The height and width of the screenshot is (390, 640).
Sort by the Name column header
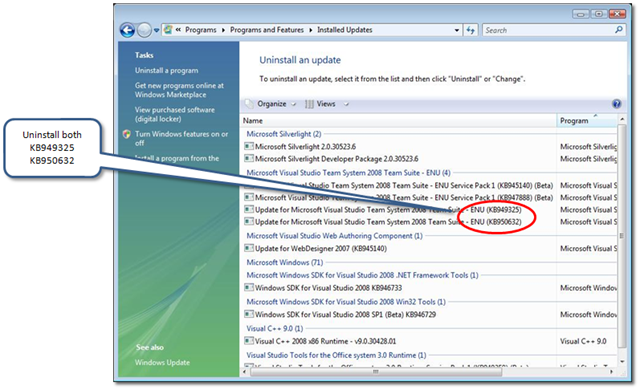[398, 121]
